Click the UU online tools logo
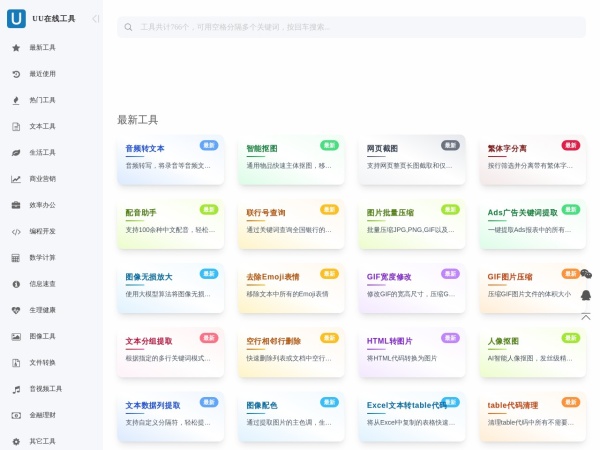 coord(16,18)
